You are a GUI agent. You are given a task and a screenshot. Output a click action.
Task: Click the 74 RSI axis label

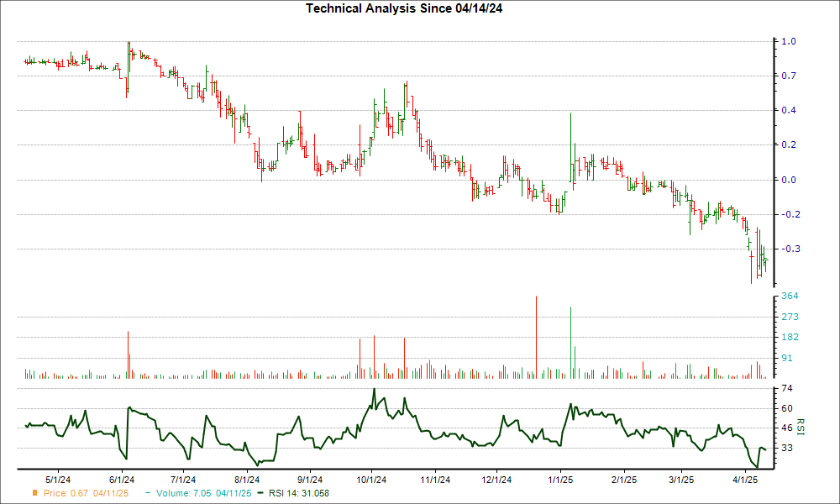point(788,388)
